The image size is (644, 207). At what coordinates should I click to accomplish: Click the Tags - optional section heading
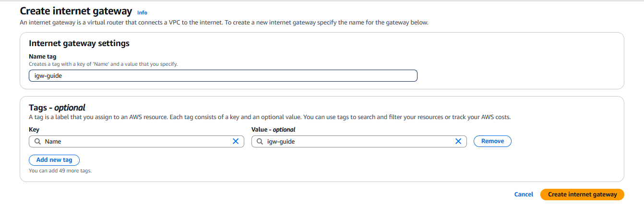click(57, 108)
